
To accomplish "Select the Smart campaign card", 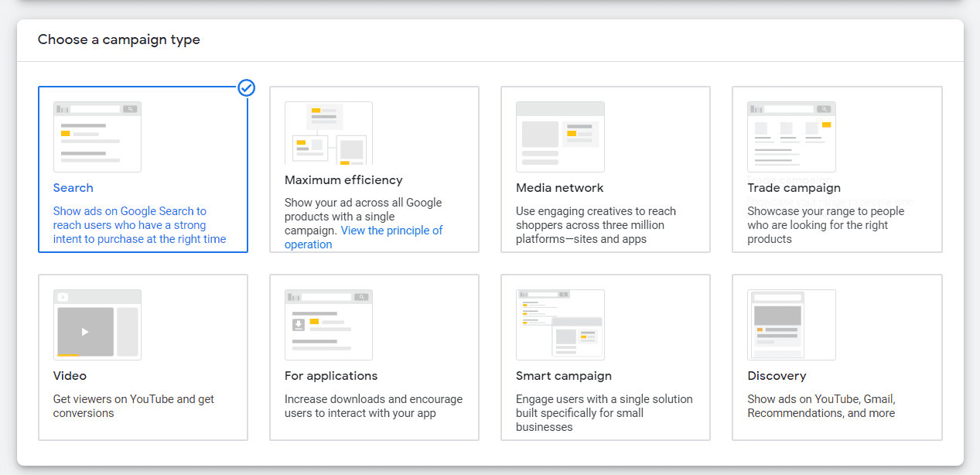I will coord(606,357).
